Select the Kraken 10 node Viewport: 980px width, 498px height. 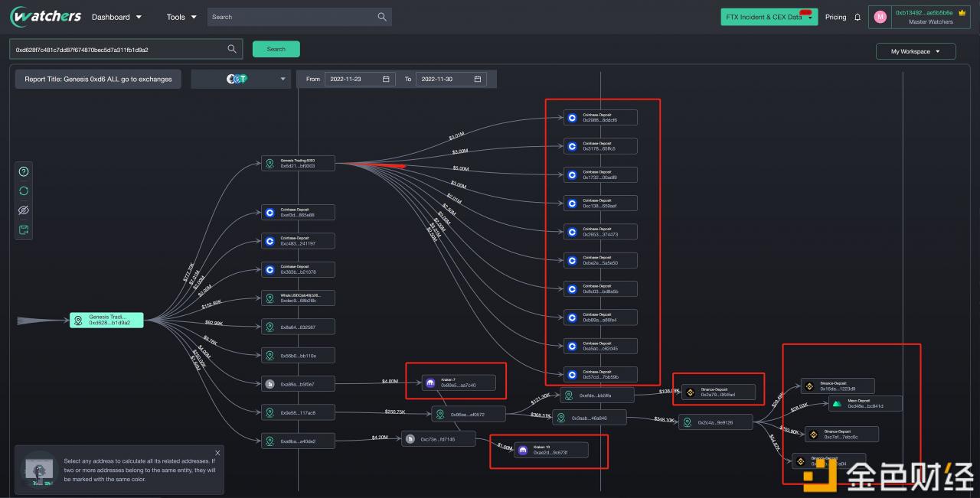point(551,450)
